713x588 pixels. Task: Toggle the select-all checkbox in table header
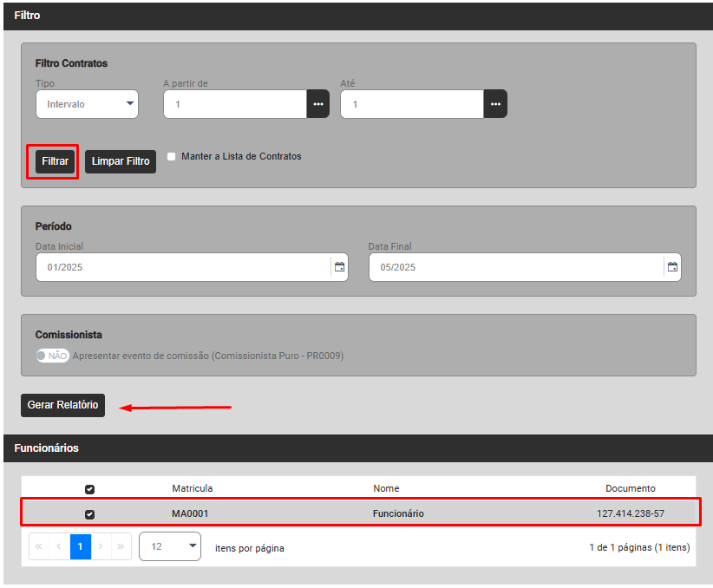tap(89, 489)
